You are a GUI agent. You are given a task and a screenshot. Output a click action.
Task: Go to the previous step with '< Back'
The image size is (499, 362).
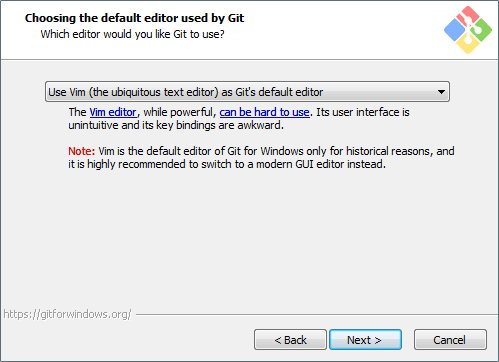tap(290, 340)
